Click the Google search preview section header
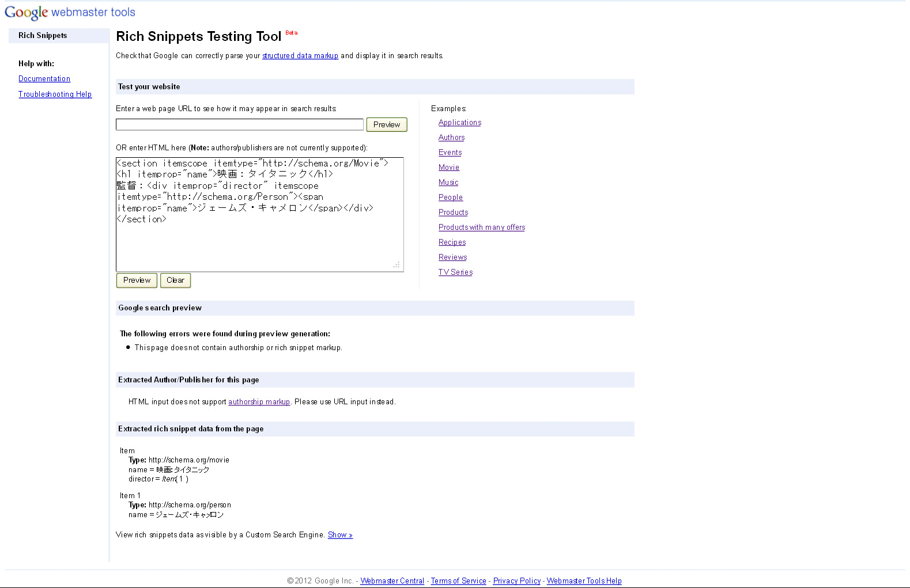Viewport: 910px width, 588px height. (375, 308)
